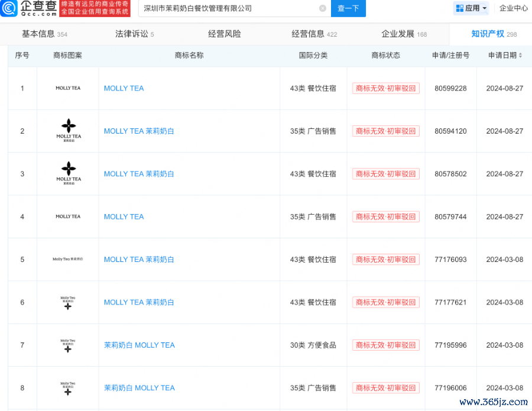Open trademark image for application 80594120
532x411 pixels.
click(x=69, y=130)
